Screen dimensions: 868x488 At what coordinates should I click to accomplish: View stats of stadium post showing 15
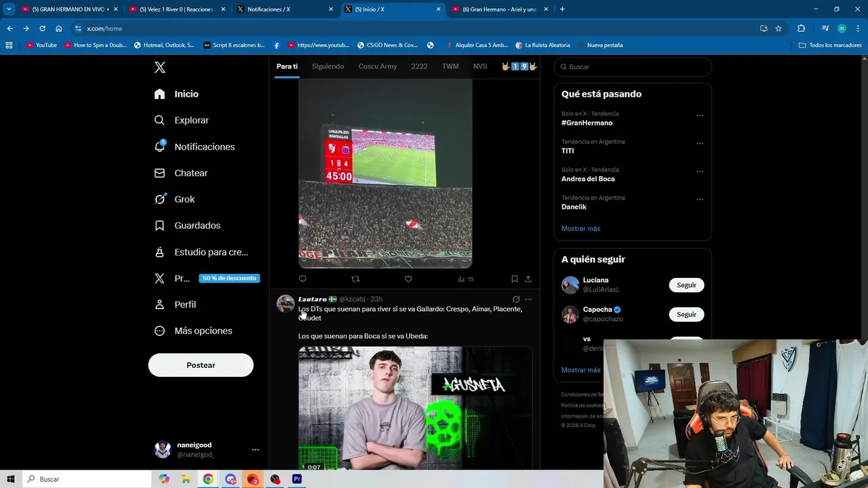[466, 279]
